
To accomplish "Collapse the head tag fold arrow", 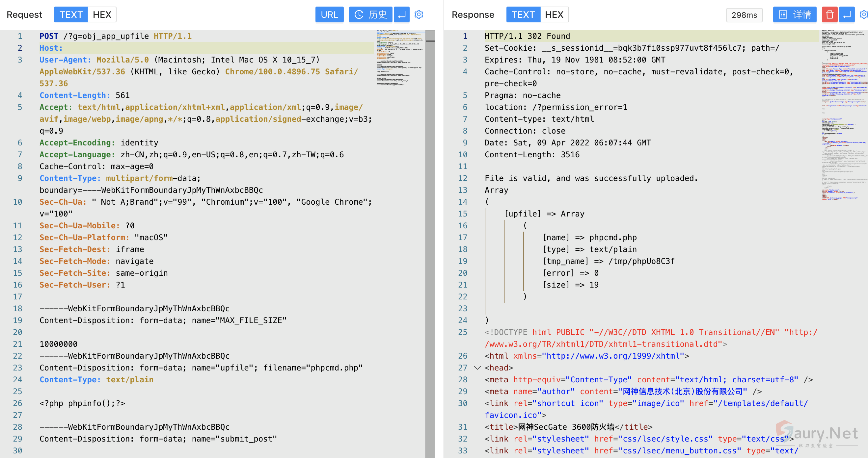I will 477,368.
